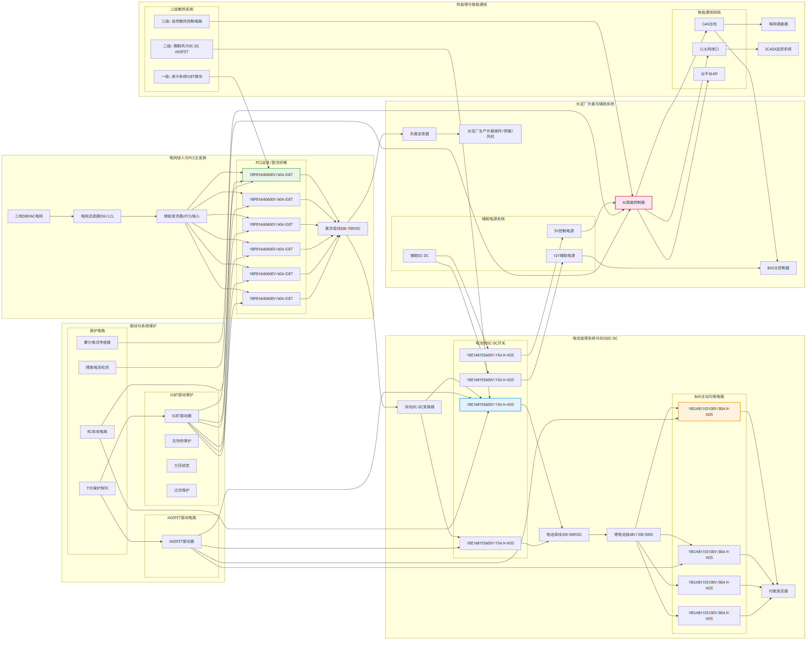This screenshot has height=645, width=812.
Task: Click the green highlighted VBPB16I60600V/60A IGBT node
Action: click(x=271, y=175)
